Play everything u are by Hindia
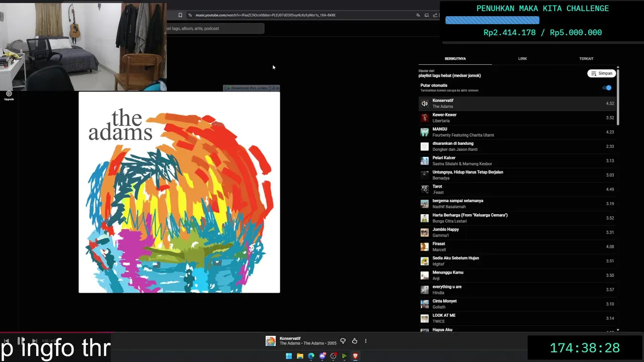The width and height of the screenshot is (644, 362). 518,290
